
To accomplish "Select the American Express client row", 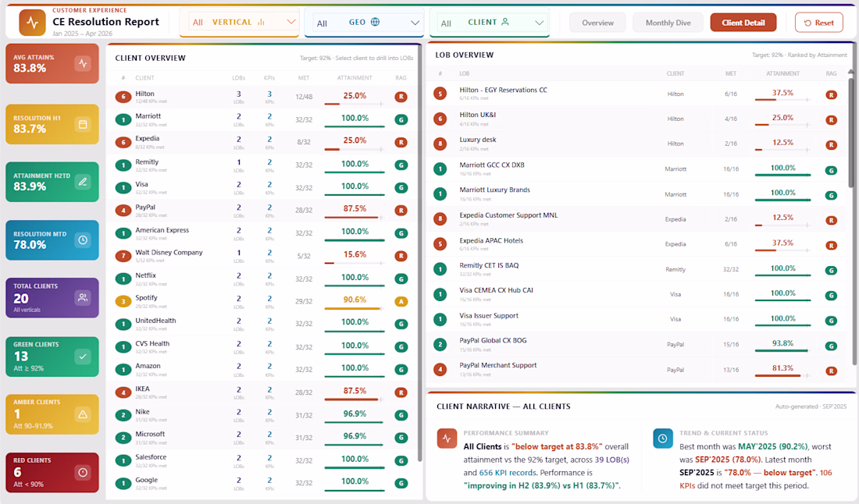I will (262, 233).
